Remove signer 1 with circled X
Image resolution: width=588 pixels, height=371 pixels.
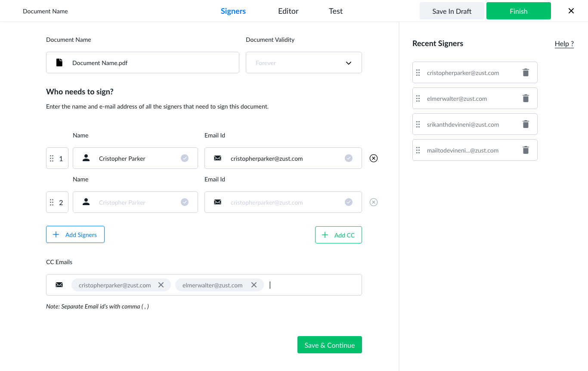coord(374,158)
